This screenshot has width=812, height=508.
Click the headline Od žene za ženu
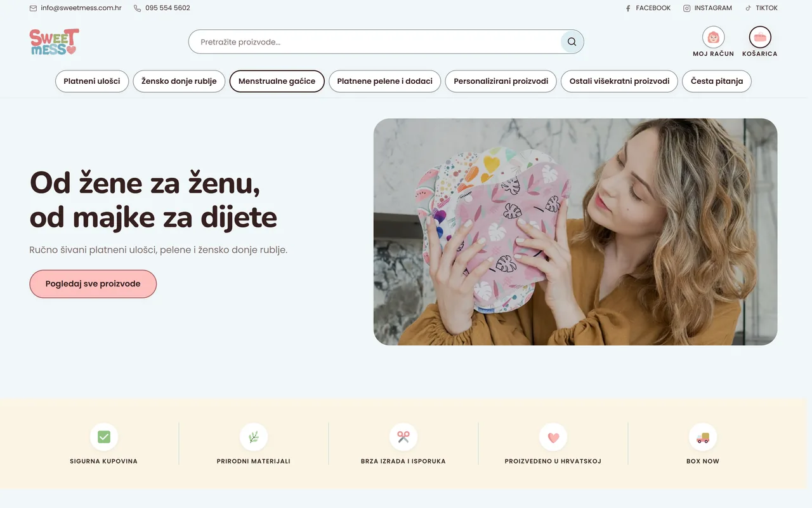[145, 183]
